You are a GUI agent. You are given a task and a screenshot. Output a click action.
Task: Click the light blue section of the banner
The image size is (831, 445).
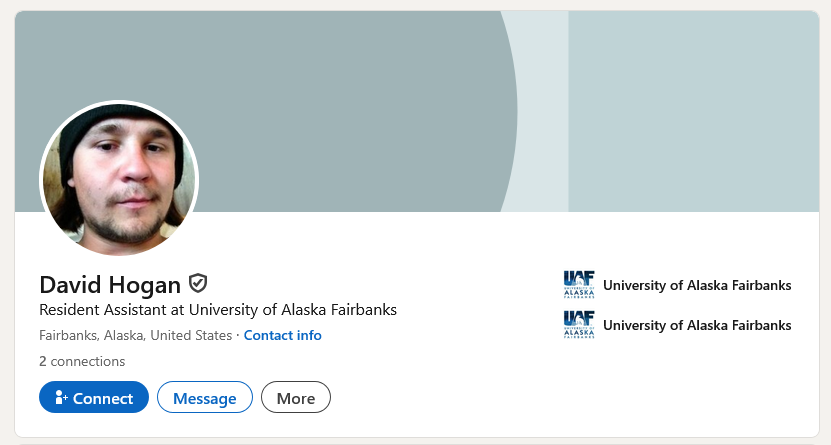(x=690, y=110)
